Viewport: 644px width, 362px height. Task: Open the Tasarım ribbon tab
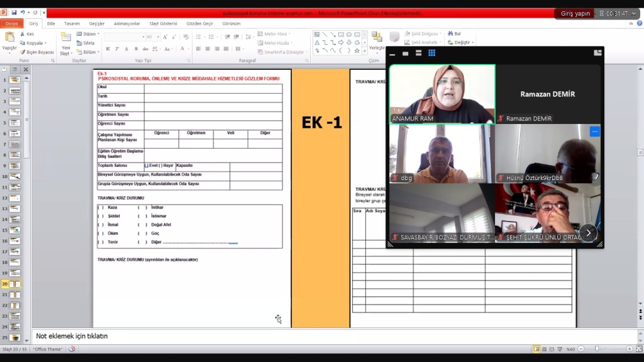(x=72, y=23)
